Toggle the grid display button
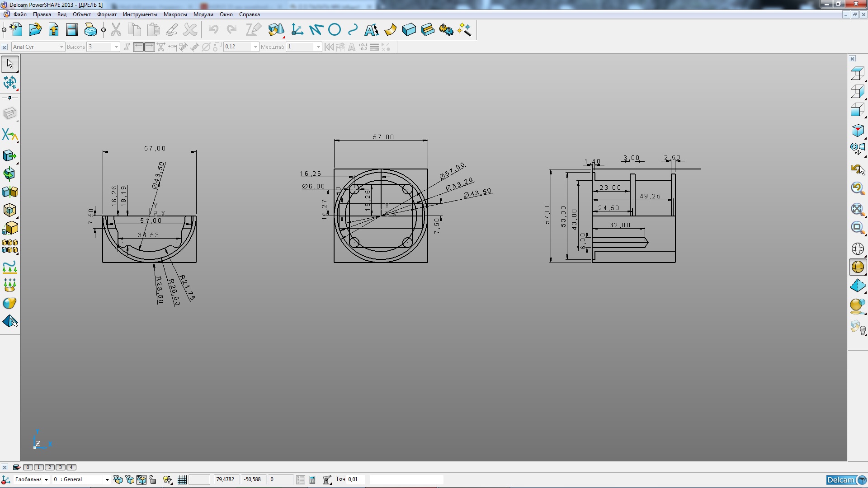Viewport: 868px width, 488px height. click(x=182, y=480)
